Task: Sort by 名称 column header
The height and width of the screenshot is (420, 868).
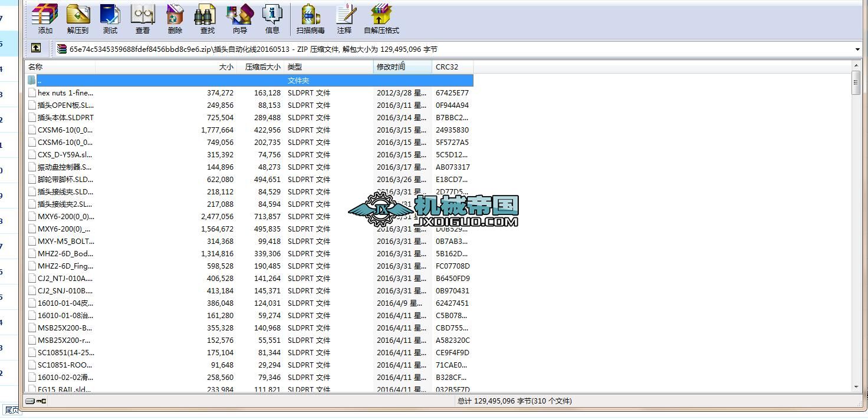Action: click(x=60, y=67)
